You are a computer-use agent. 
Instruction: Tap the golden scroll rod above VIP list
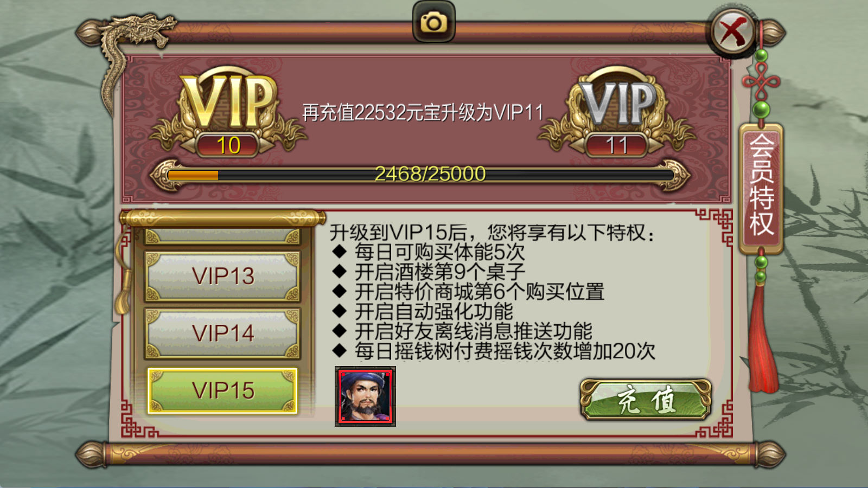(x=222, y=219)
